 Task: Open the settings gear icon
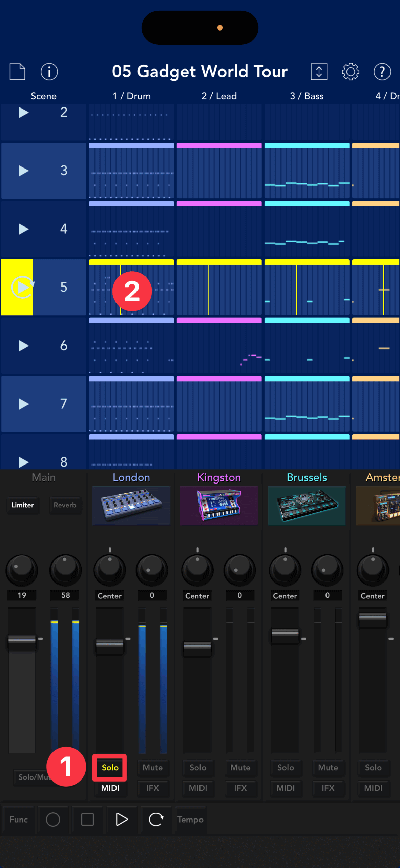point(350,72)
